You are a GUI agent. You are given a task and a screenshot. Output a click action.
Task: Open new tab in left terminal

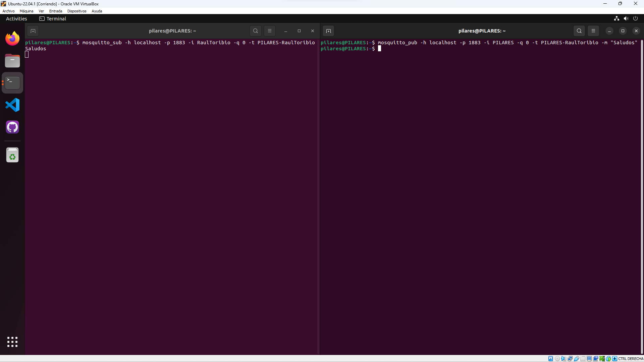point(33,31)
